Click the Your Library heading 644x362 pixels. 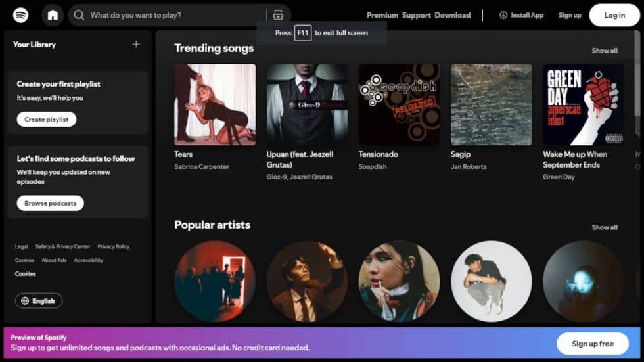pyautogui.click(x=34, y=44)
